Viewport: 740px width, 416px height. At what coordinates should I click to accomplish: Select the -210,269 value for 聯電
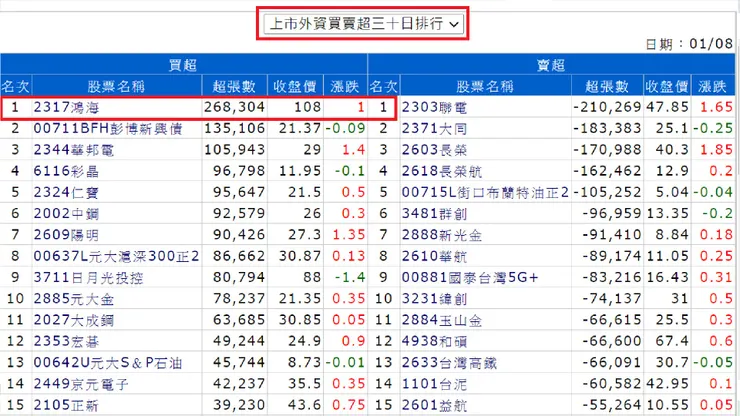607,107
